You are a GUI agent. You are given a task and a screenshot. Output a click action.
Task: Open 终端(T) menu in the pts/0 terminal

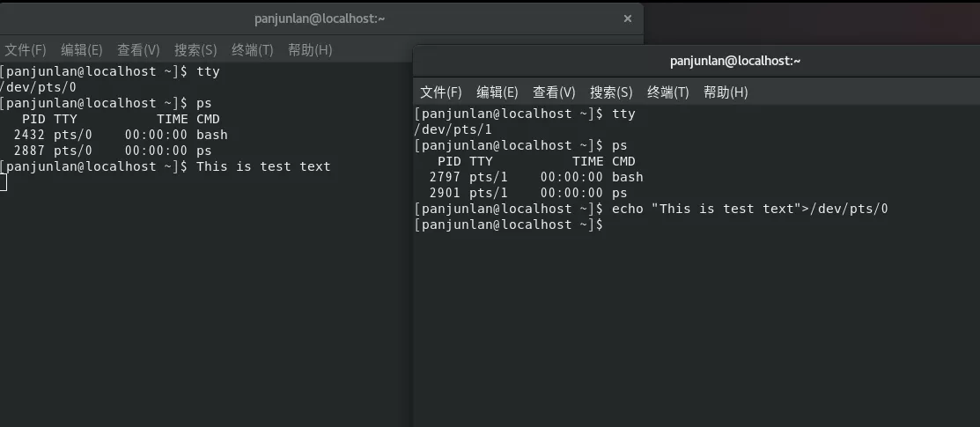tap(253, 50)
